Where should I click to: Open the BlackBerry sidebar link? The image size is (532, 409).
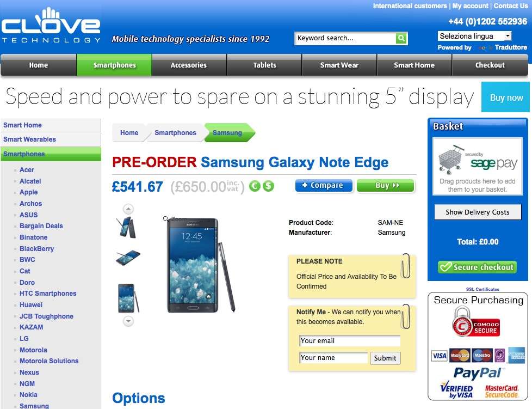[36, 249]
